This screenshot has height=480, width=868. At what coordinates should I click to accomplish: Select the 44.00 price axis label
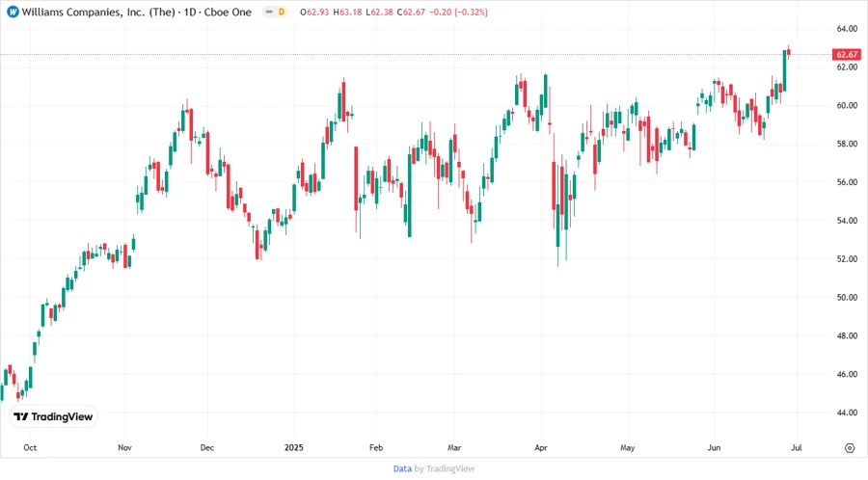[x=847, y=412]
